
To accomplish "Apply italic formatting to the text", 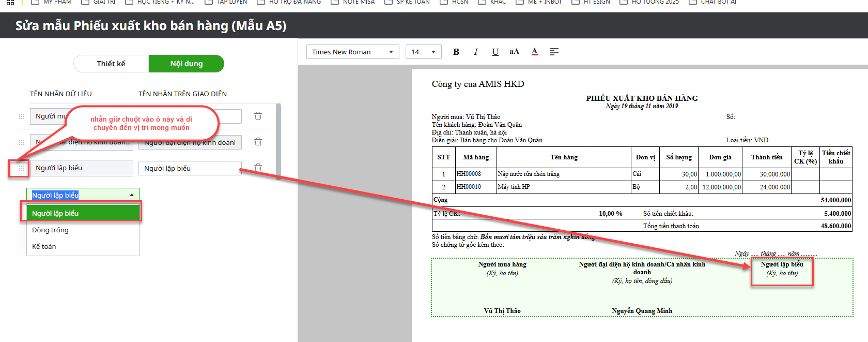I will (475, 52).
